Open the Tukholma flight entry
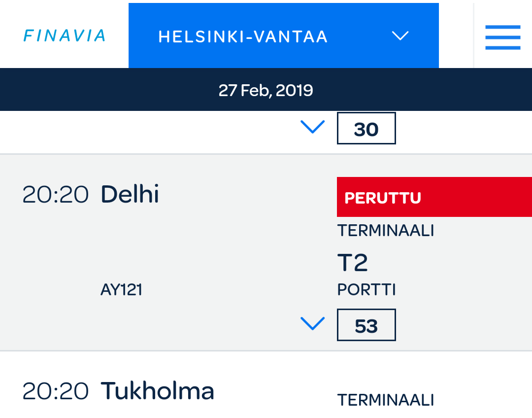The image size is (532, 418). pos(158,391)
